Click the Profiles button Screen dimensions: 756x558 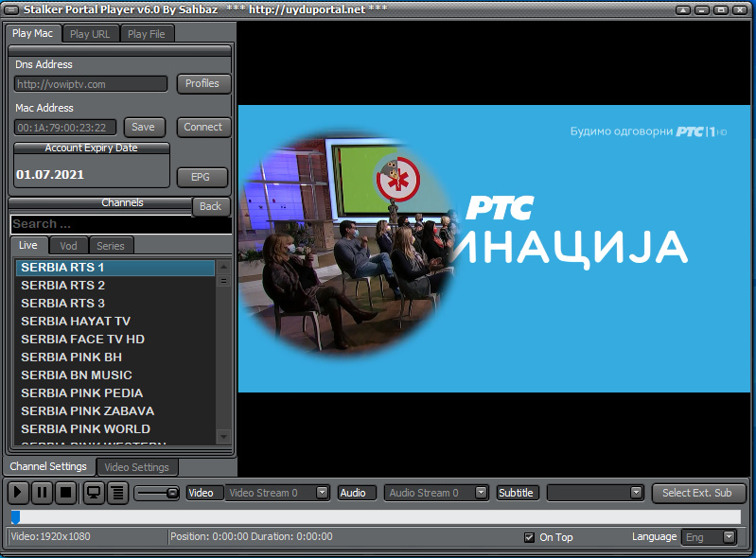point(203,83)
